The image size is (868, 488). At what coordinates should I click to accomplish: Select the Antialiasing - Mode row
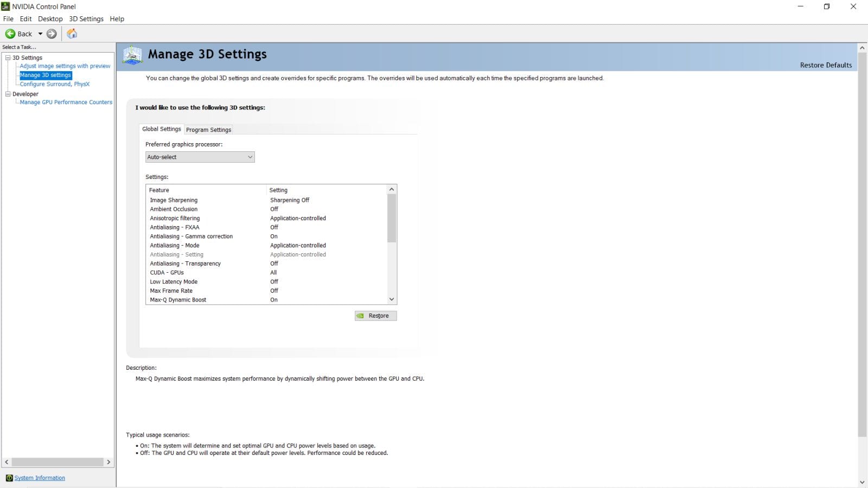[x=267, y=246]
